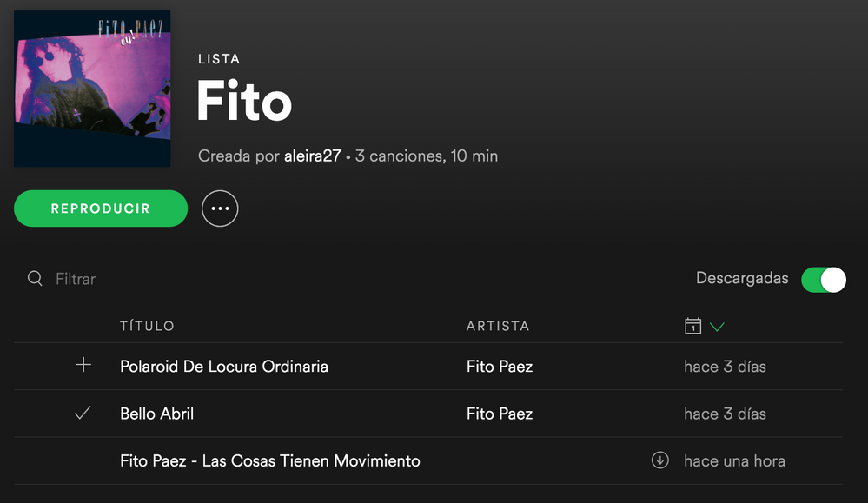Open the three-dots more options button
This screenshot has width=868, height=503.
click(220, 208)
